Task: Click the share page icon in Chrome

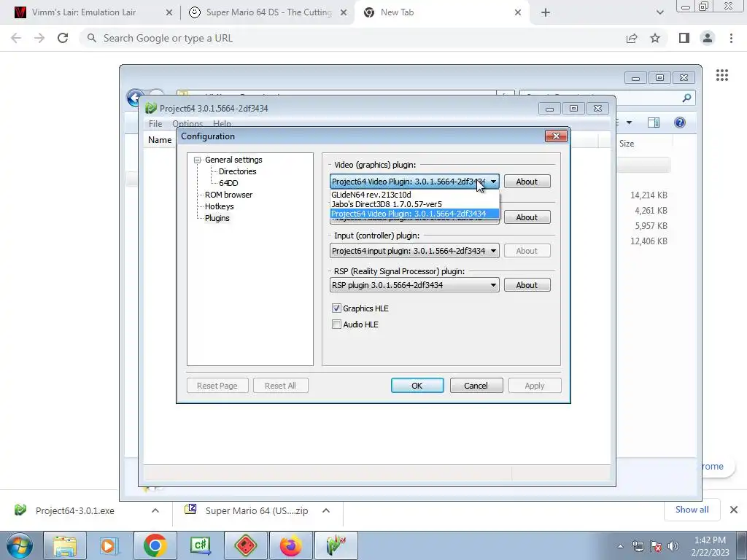Action: point(632,39)
